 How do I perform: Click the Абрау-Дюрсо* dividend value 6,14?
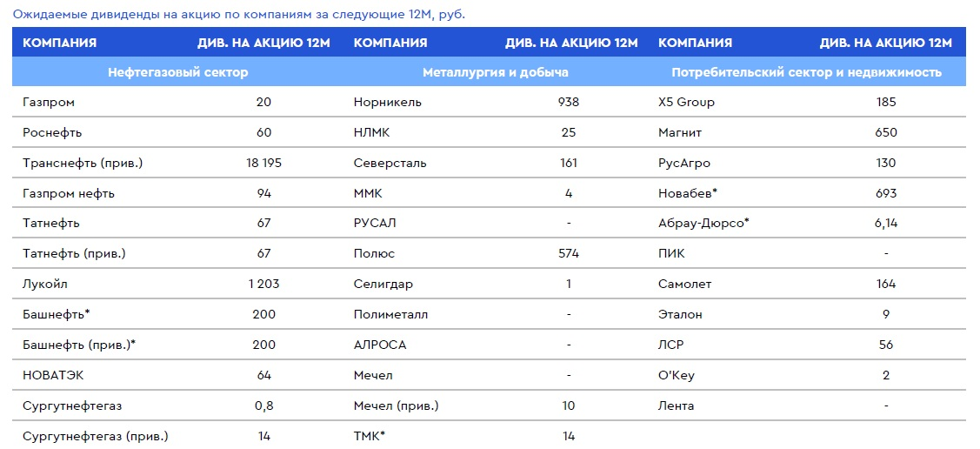[886, 224]
